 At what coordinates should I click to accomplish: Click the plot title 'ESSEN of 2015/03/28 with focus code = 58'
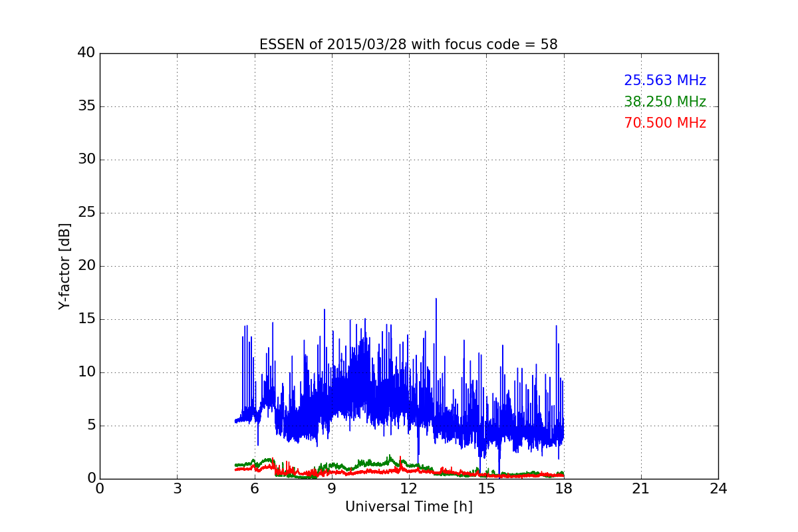pyautogui.click(x=408, y=45)
